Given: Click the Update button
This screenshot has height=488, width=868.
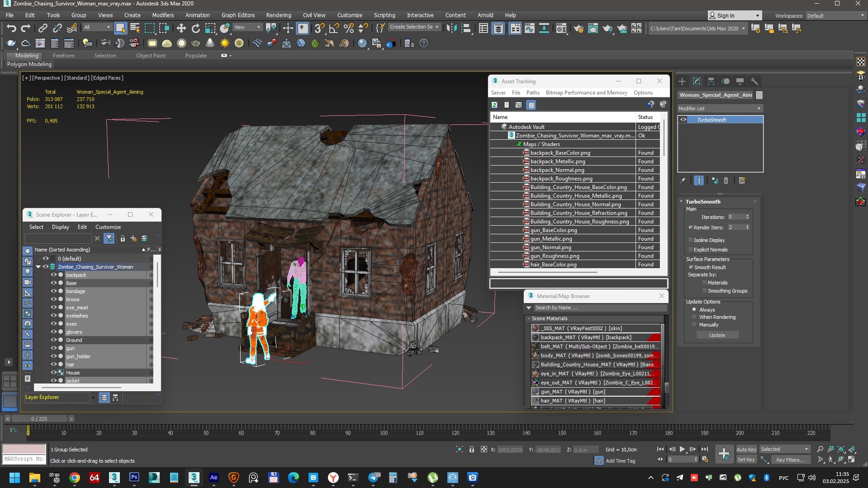Looking at the screenshot, I should [717, 335].
